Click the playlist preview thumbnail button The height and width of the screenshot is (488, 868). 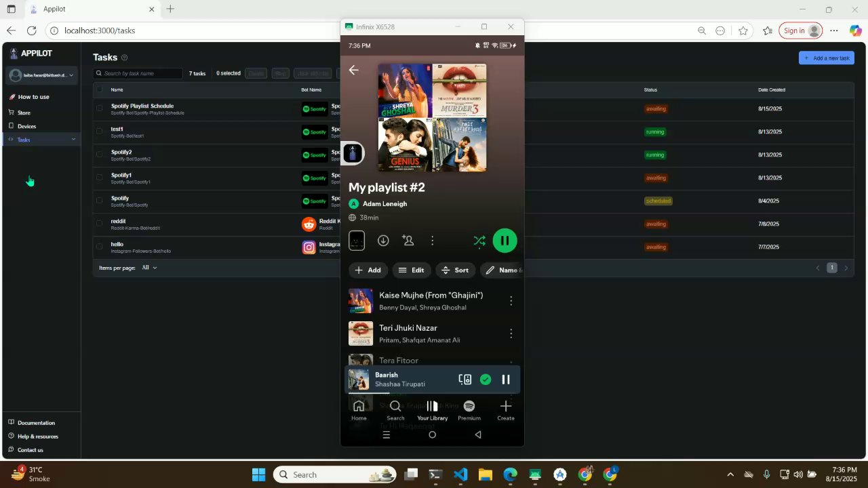click(x=357, y=241)
